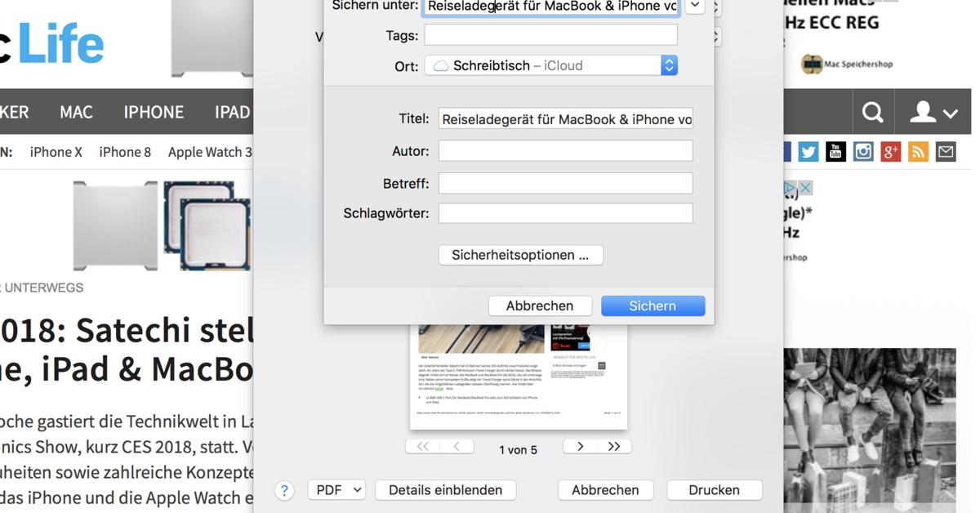Open the PDF dropdown menu
This screenshot has height=513, width=980.
(x=336, y=490)
